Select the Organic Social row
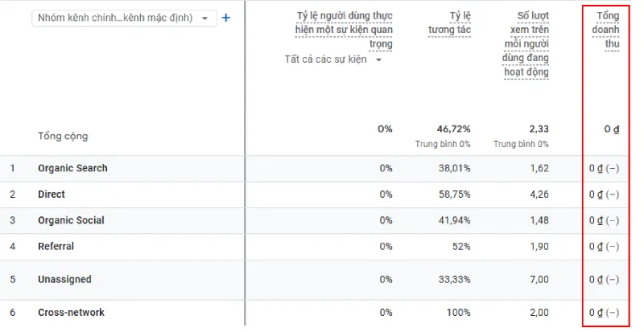Screen dimensions: 644x332 pos(71,220)
